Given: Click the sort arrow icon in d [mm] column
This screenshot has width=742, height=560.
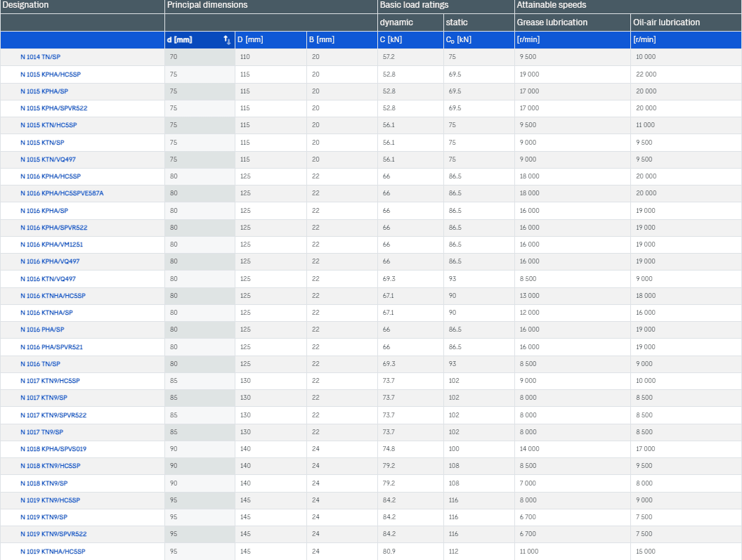Looking at the screenshot, I should coord(227,40).
